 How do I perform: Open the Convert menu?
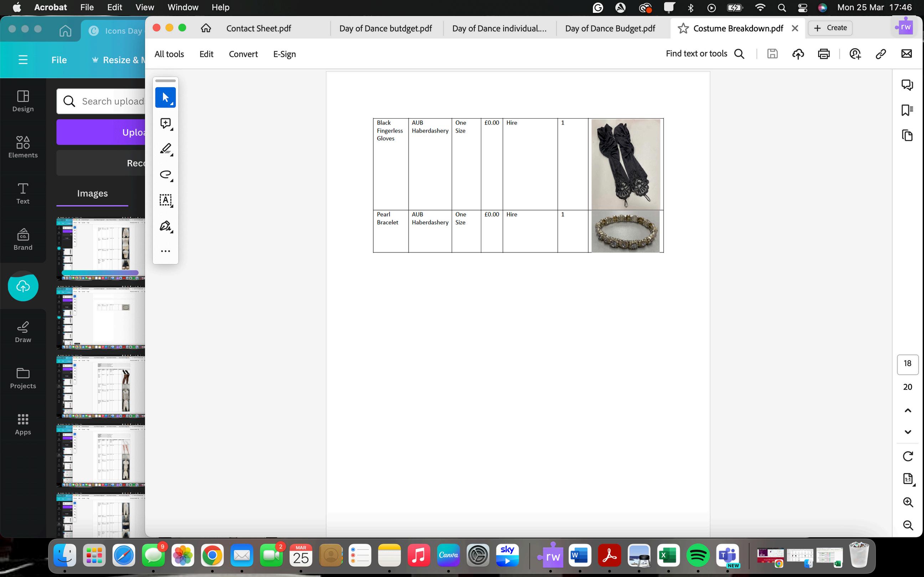point(243,54)
